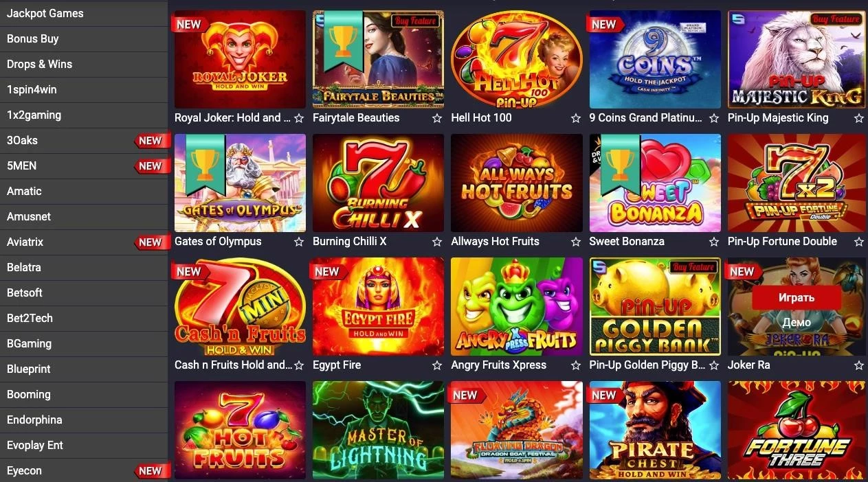Open the Jackpot Games category
The height and width of the screenshot is (482, 868).
(x=84, y=13)
